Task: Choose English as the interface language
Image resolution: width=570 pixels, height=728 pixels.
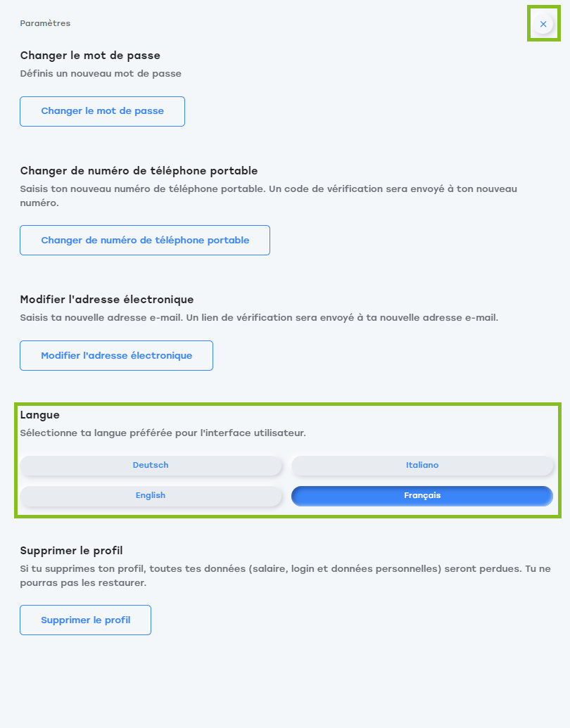Action: [x=151, y=495]
